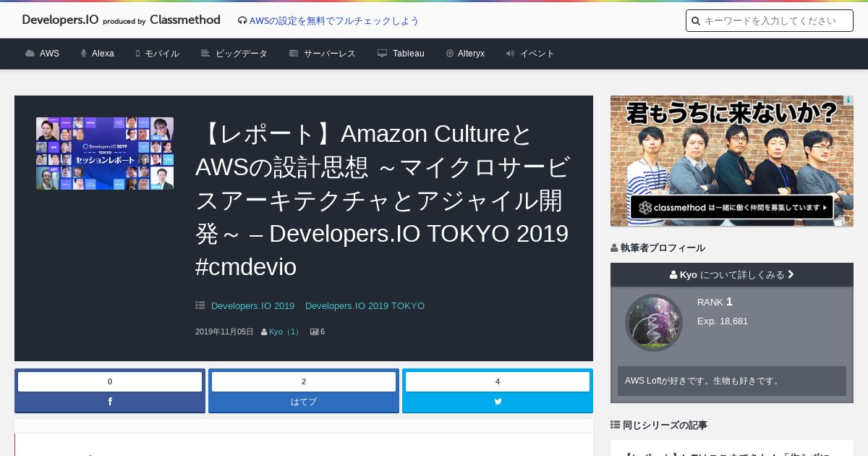Click the publish date 2019年11月05日
This screenshot has height=456, width=868.
[x=224, y=332]
